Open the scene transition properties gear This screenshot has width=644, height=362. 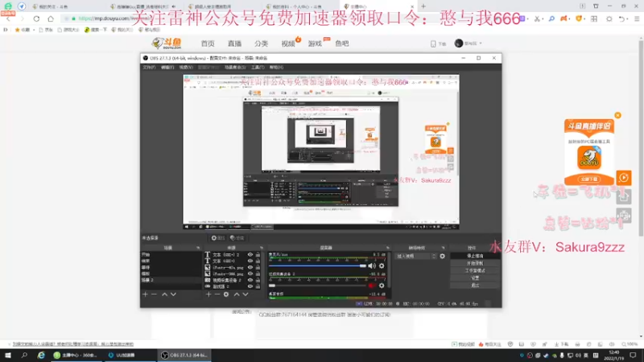click(x=442, y=256)
